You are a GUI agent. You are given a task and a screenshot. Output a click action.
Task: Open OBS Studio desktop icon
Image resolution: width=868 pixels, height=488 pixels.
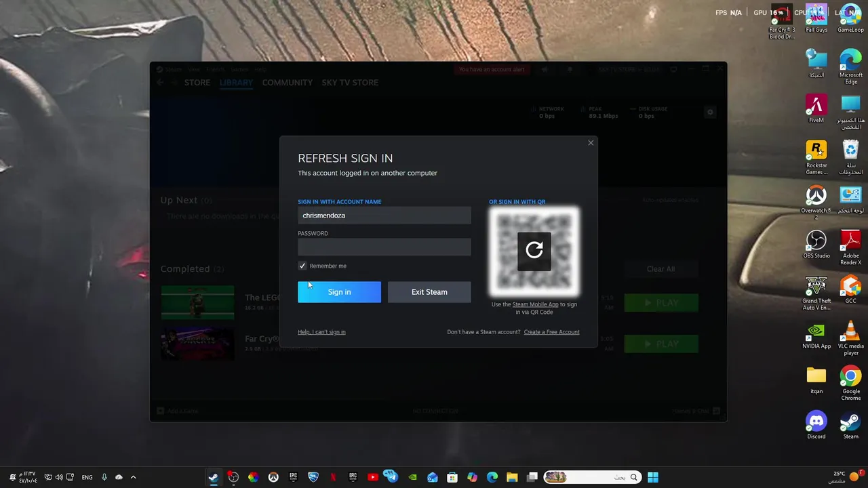pyautogui.click(x=816, y=244)
